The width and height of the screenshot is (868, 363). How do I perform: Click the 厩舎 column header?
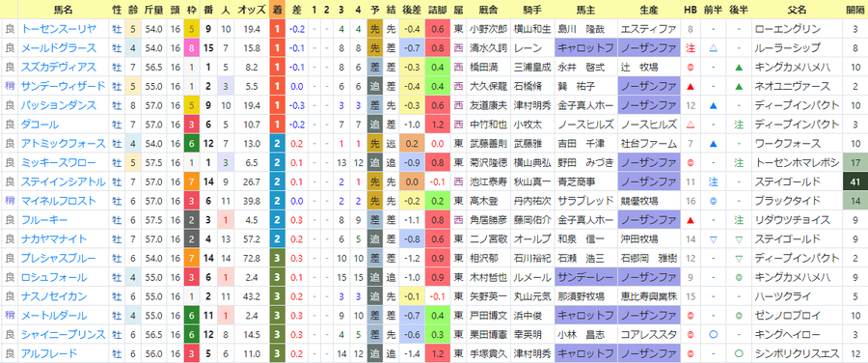click(489, 10)
